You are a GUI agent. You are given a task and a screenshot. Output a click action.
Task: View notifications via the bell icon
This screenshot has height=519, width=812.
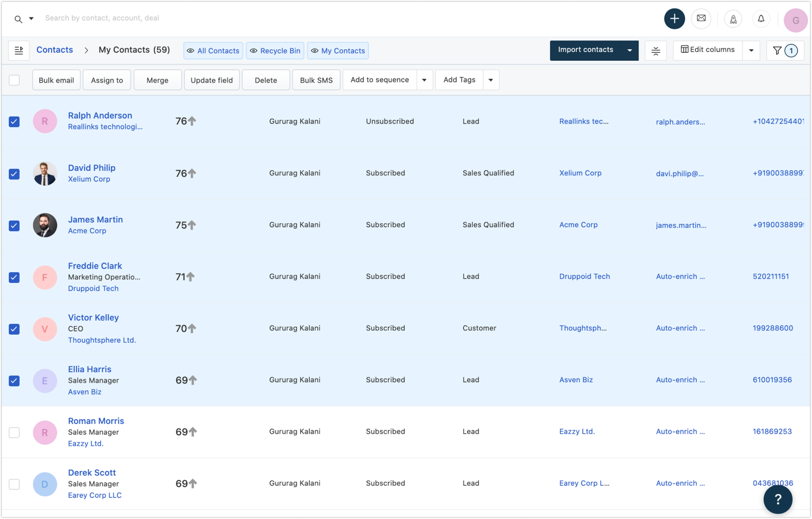(761, 19)
